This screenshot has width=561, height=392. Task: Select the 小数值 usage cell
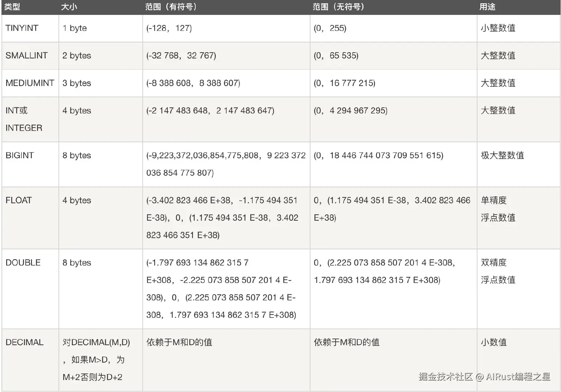tap(519, 360)
